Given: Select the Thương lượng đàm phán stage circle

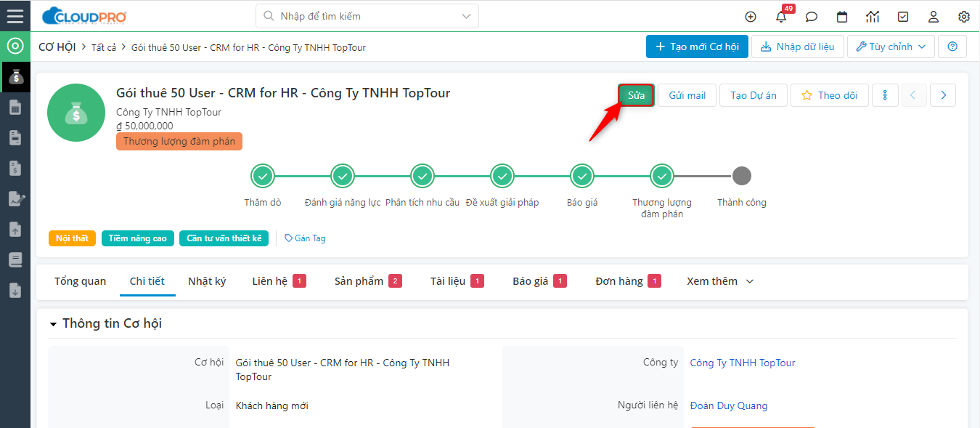Looking at the screenshot, I should pyautogui.click(x=662, y=176).
